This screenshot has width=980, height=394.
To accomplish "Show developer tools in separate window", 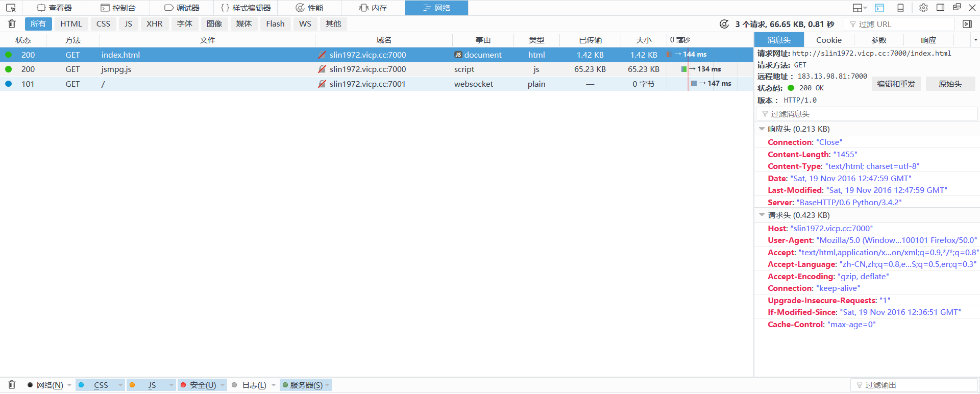I will [957, 7].
